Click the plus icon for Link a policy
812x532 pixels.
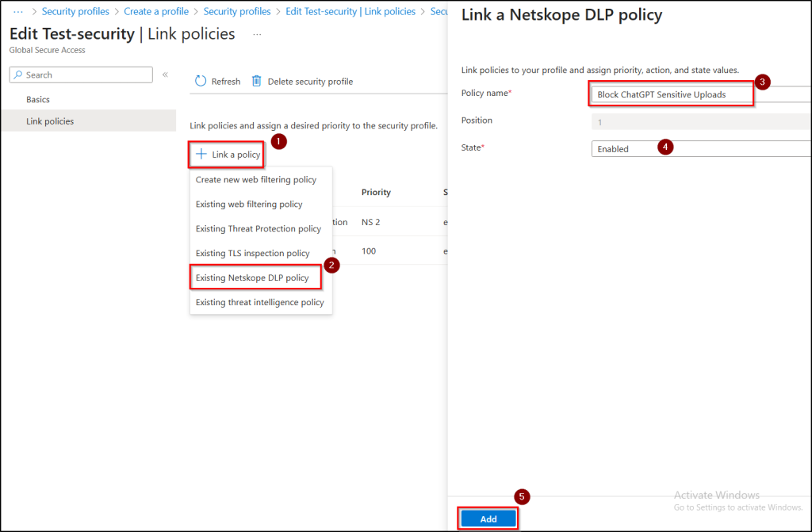(x=201, y=155)
